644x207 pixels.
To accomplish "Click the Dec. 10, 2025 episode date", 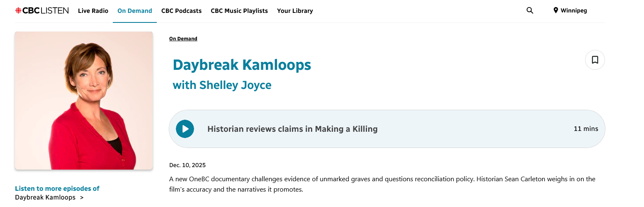I will tap(187, 165).
